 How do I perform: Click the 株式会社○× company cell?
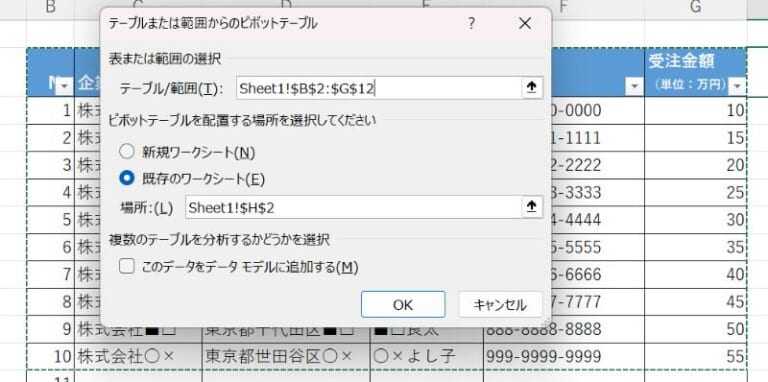[138, 357]
